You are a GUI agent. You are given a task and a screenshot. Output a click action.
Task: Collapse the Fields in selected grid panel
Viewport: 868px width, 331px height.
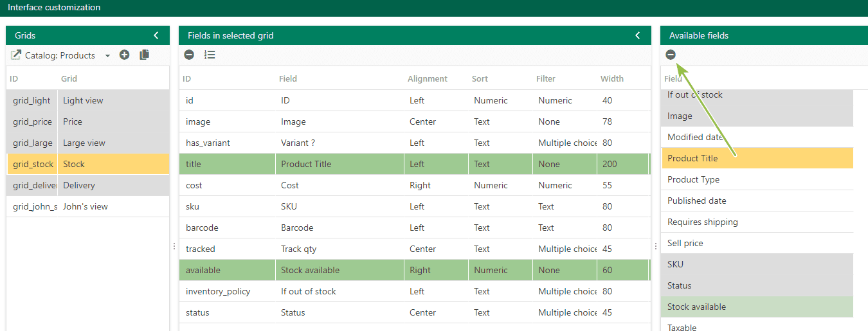(638, 35)
